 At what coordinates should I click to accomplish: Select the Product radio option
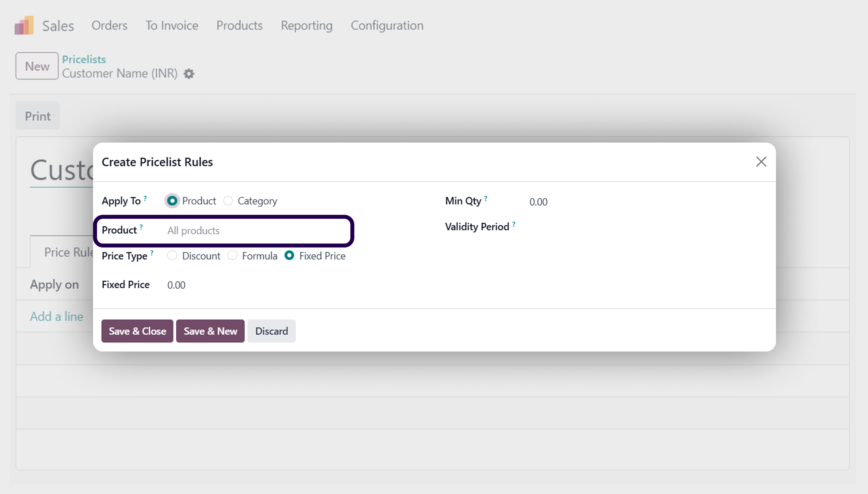point(172,201)
